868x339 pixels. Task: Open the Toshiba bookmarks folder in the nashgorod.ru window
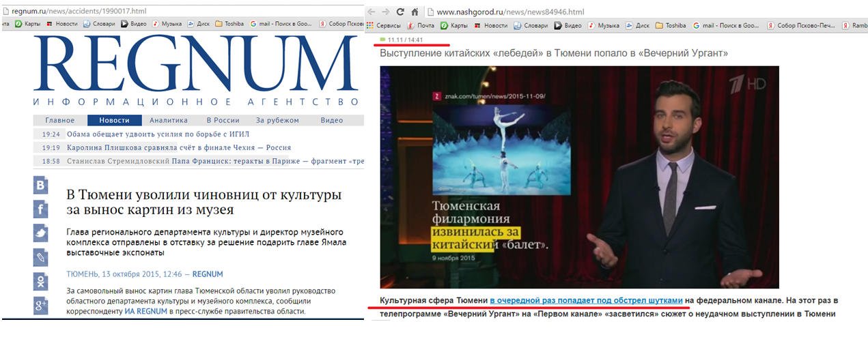click(671, 26)
